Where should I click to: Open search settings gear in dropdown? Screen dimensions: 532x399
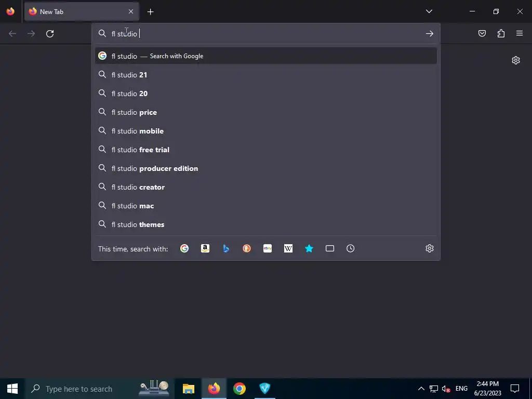(x=430, y=248)
